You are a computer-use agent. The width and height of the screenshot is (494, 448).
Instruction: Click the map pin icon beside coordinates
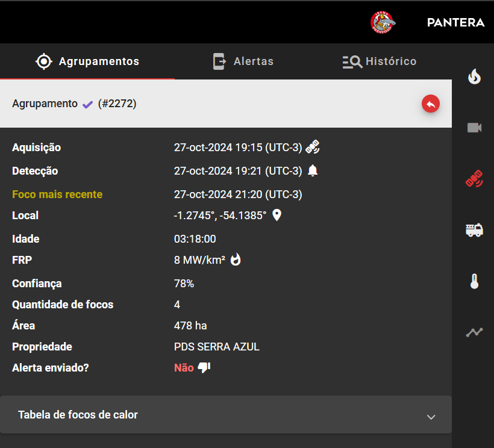point(277,216)
